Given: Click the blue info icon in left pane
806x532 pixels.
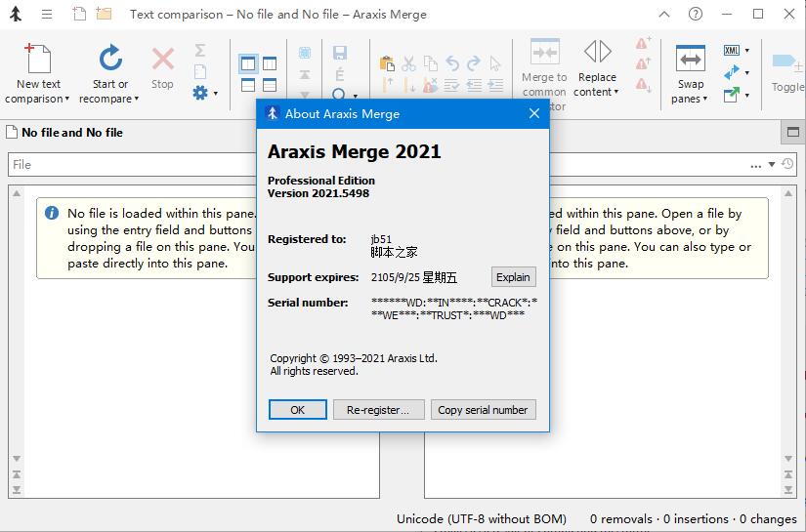Looking at the screenshot, I should pyautogui.click(x=52, y=213).
